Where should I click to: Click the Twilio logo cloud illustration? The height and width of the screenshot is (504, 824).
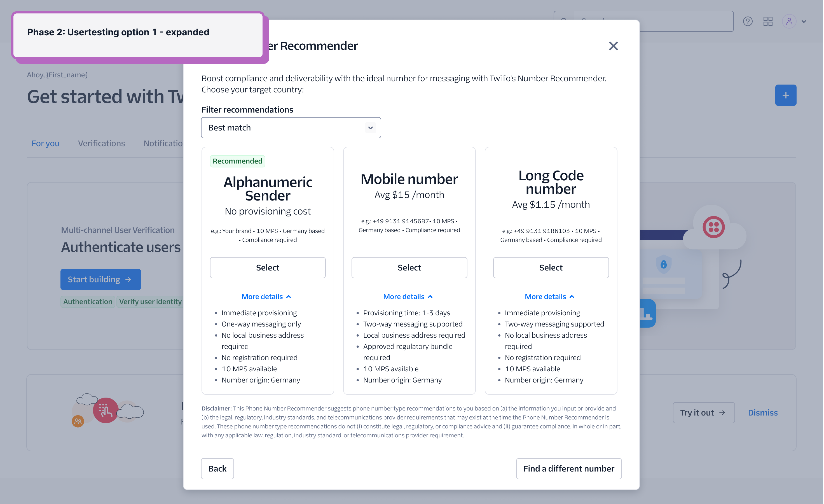pos(713,227)
